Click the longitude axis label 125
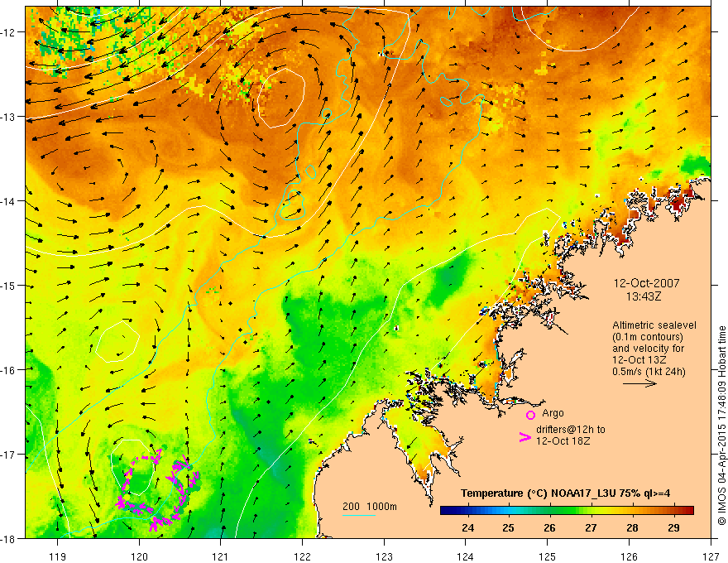Viewport: 728px width, 563px height. pyautogui.click(x=548, y=556)
